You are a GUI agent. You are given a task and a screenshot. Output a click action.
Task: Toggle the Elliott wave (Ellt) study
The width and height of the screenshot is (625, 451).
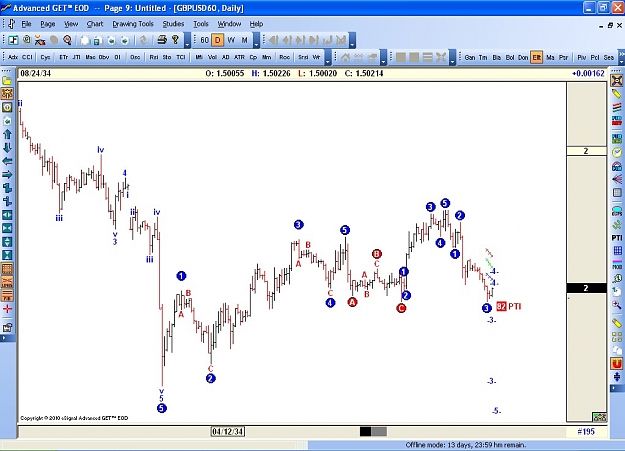pyautogui.click(x=537, y=57)
